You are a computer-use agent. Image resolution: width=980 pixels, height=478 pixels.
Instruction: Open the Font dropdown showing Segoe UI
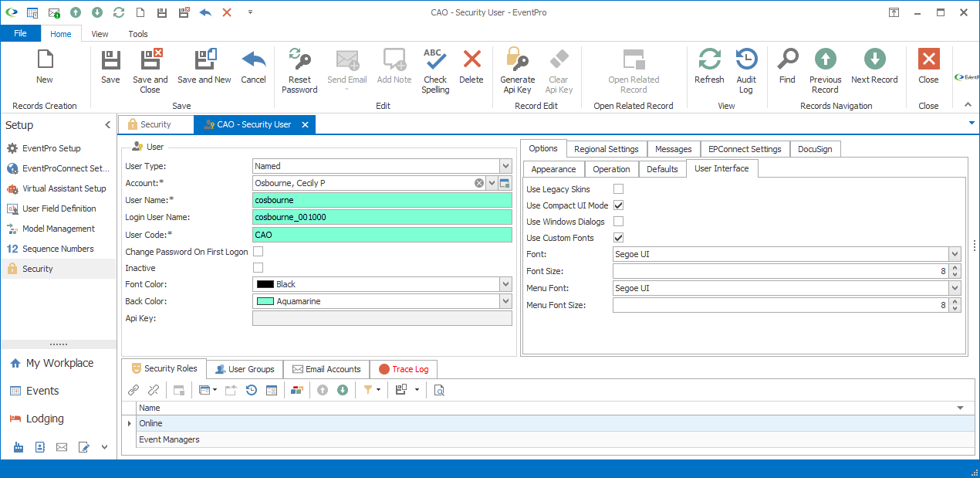pyautogui.click(x=955, y=254)
